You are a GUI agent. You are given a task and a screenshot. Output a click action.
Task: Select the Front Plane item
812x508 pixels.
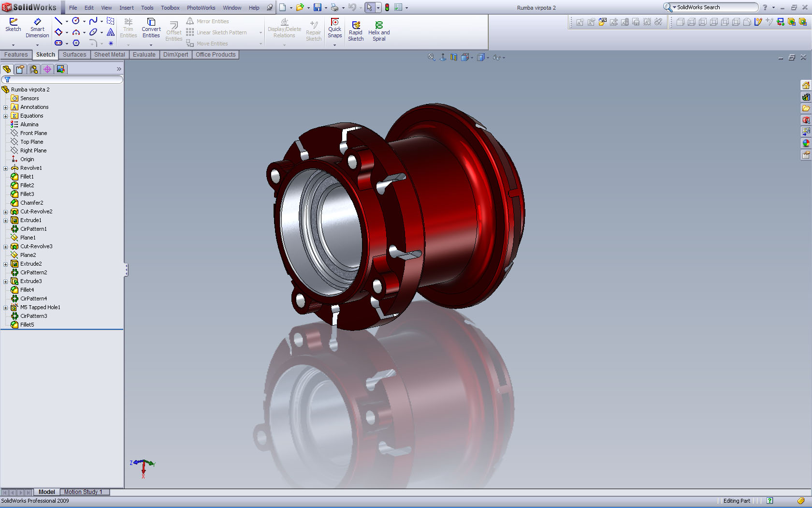pyautogui.click(x=33, y=133)
